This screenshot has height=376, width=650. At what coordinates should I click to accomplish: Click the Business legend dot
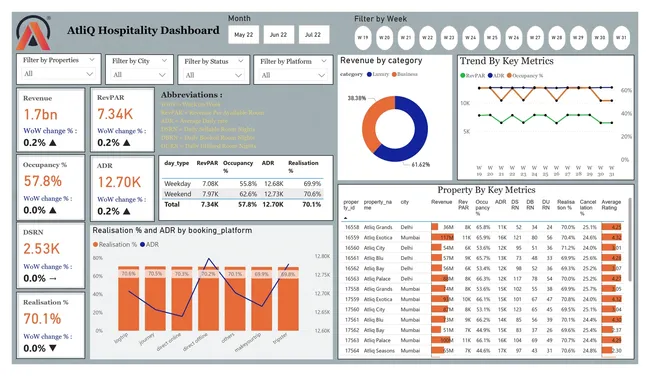(x=394, y=74)
